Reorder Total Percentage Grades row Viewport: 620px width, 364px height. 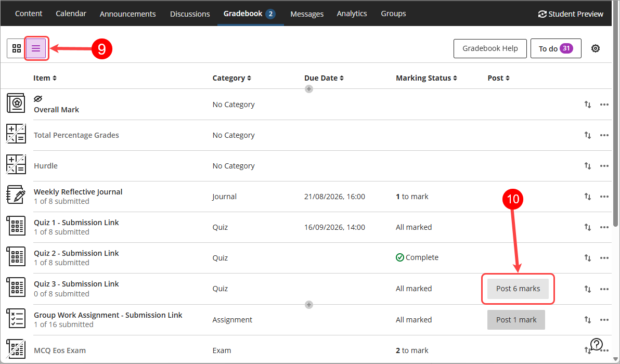click(588, 135)
